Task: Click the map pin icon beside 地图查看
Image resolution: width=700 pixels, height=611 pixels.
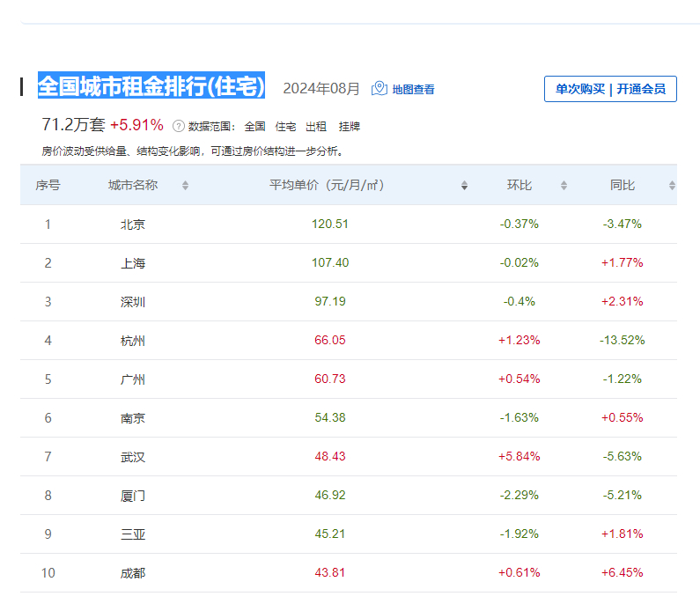Action: (x=379, y=89)
